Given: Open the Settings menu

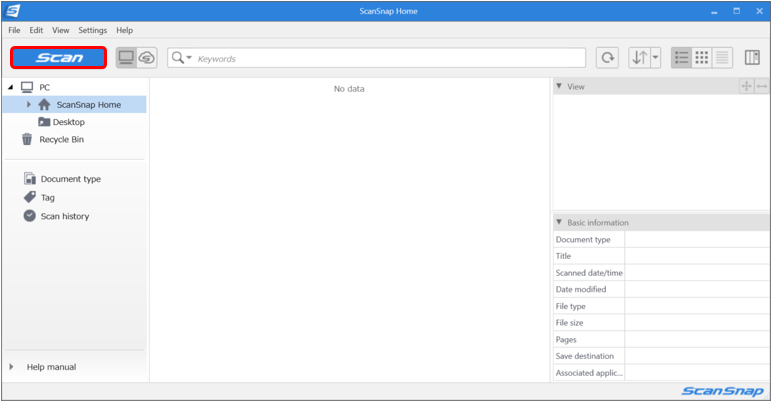Looking at the screenshot, I should click(x=93, y=30).
